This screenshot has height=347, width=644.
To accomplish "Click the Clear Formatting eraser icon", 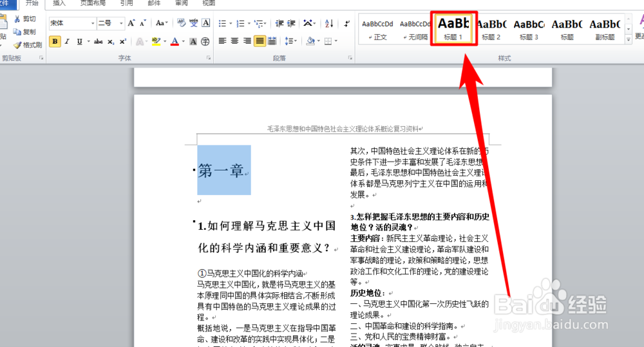I will pyautogui.click(x=181, y=23).
